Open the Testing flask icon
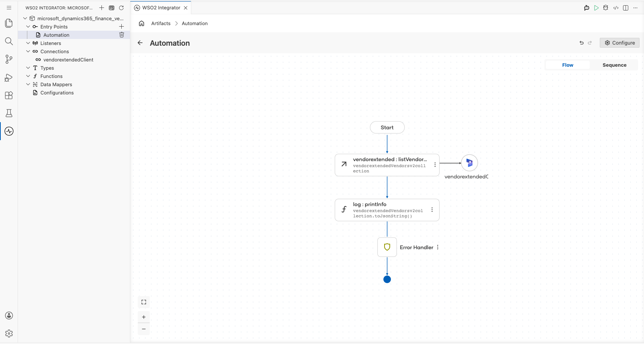 (x=9, y=113)
